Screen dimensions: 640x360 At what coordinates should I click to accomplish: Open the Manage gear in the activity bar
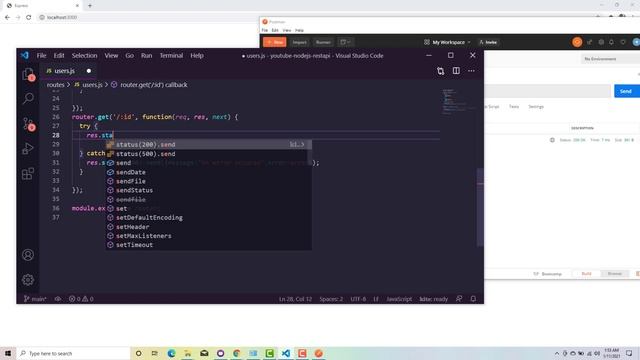(x=28, y=280)
